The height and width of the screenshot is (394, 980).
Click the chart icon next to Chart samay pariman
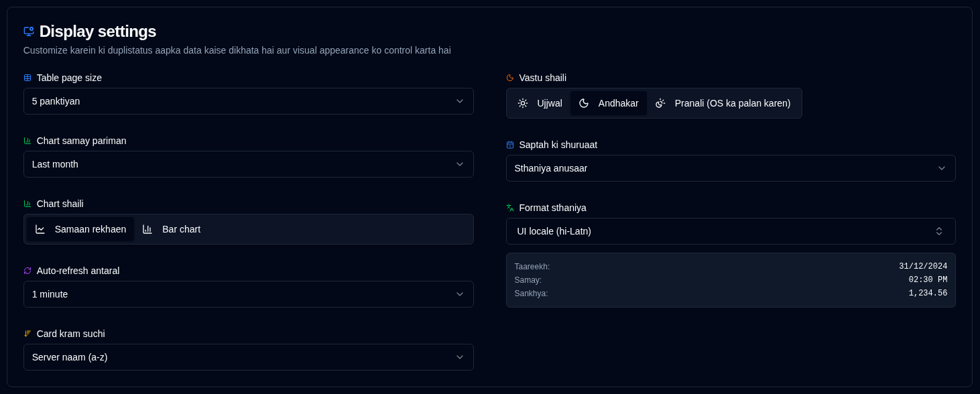tap(27, 141)
